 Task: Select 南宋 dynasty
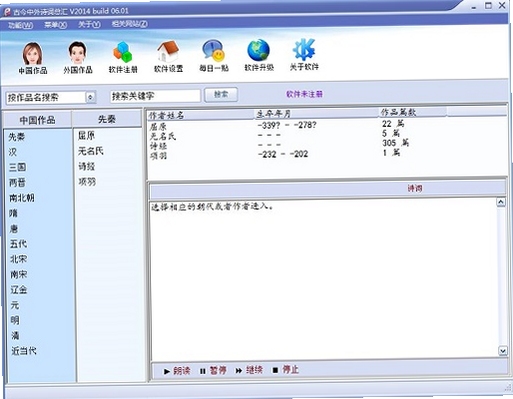tap(19, 274)
